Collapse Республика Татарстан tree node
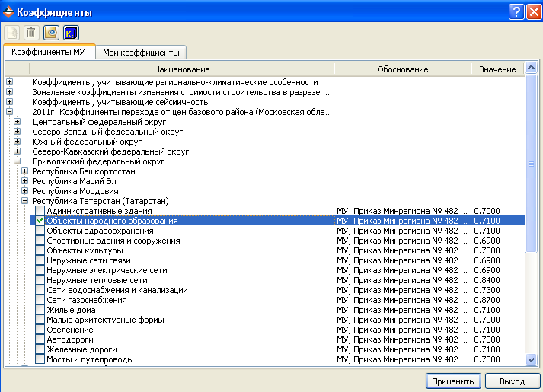Screen dimensions: 543x392 (24, 201)
